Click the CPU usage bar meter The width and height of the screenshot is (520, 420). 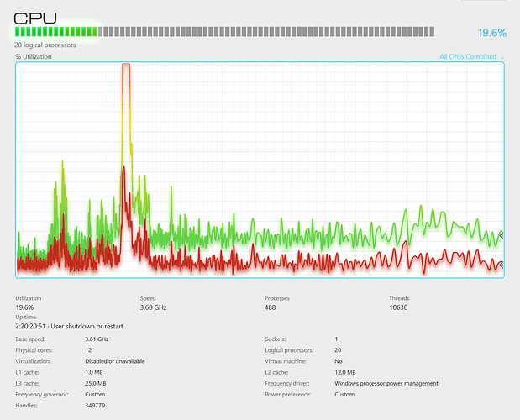(x=224, y=32)
